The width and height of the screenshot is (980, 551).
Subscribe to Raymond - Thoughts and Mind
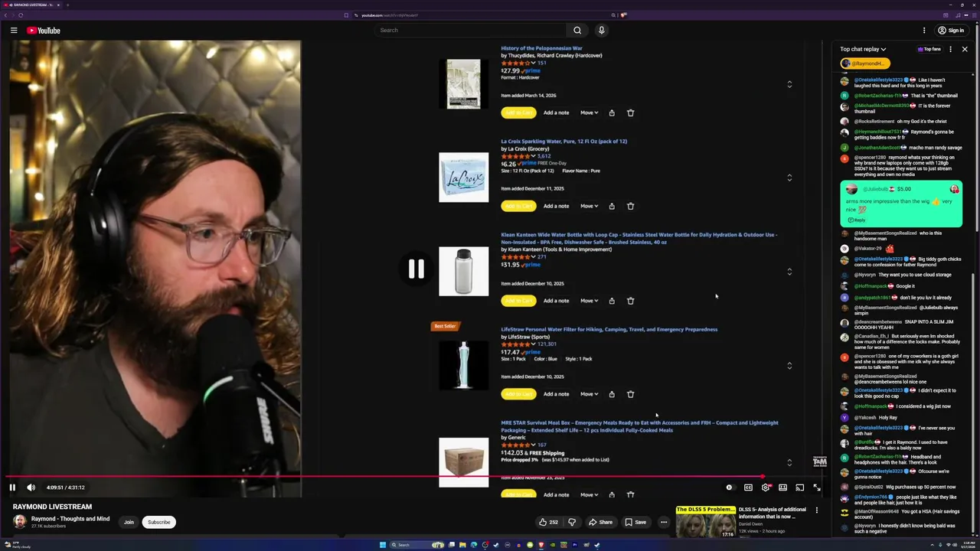click(x=159, y=522)
